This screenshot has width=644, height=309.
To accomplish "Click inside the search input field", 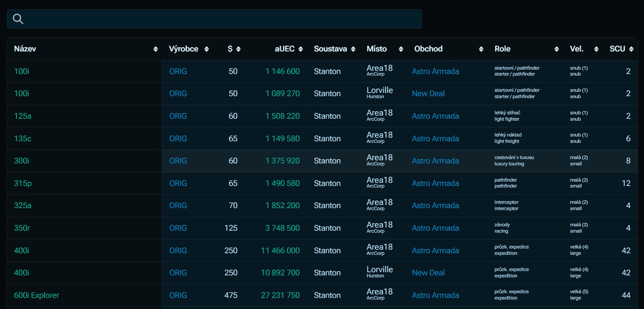I will pos(221,19).
